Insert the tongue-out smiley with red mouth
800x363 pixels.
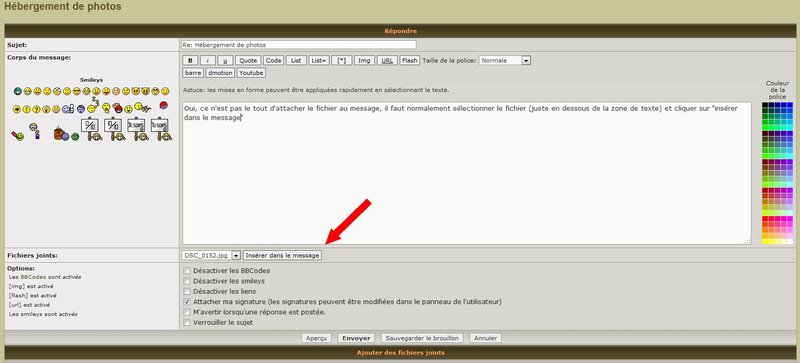click(106, 91)
